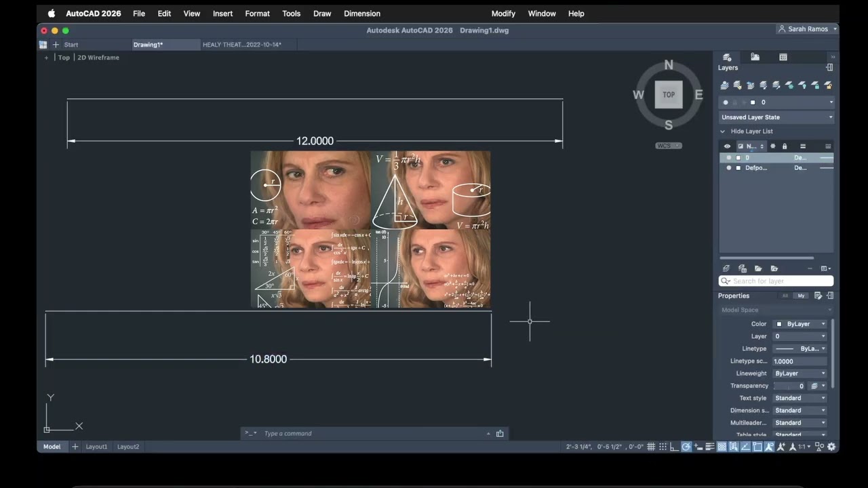
Task: Open the layer list display settings dropdown
Action: tap(826, 268)
